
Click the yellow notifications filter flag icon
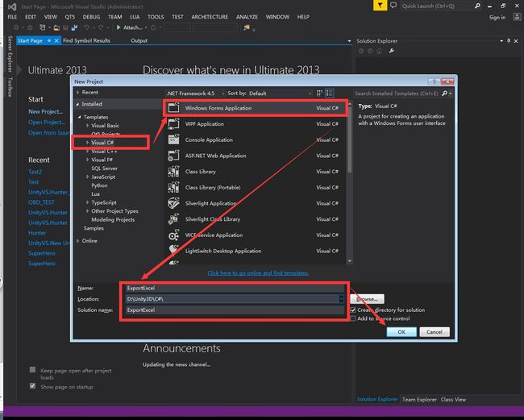(380, 6)
